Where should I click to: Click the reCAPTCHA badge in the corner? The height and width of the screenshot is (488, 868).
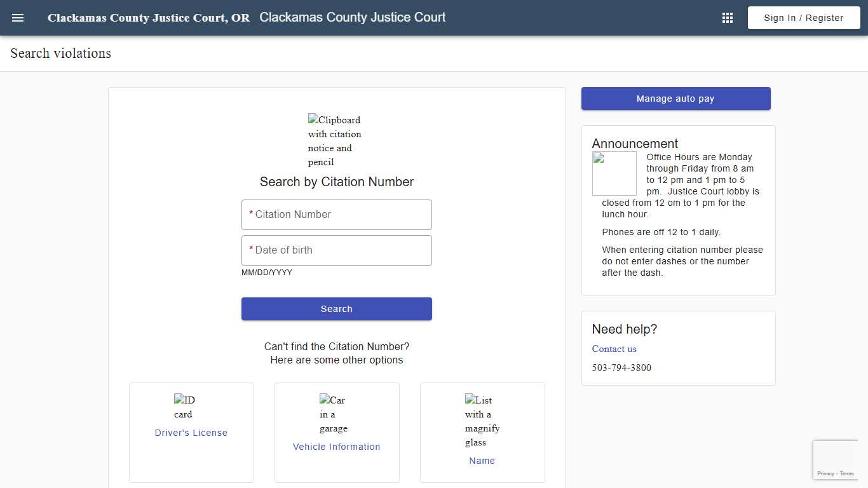point(836,459)
